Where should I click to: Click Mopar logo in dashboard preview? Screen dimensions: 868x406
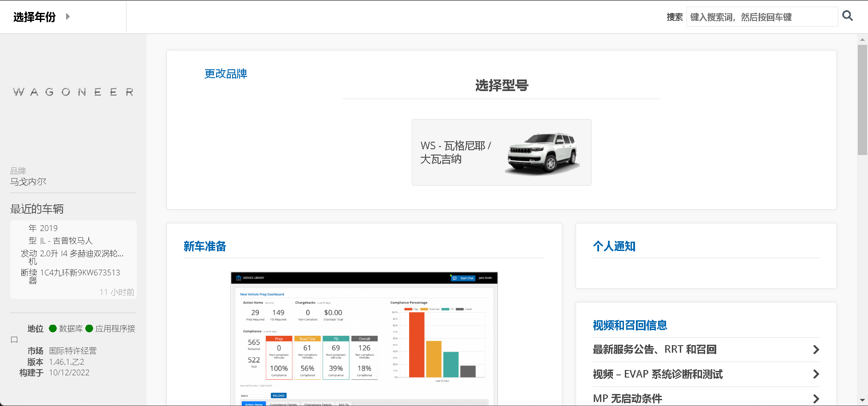[x=239, y=278]
